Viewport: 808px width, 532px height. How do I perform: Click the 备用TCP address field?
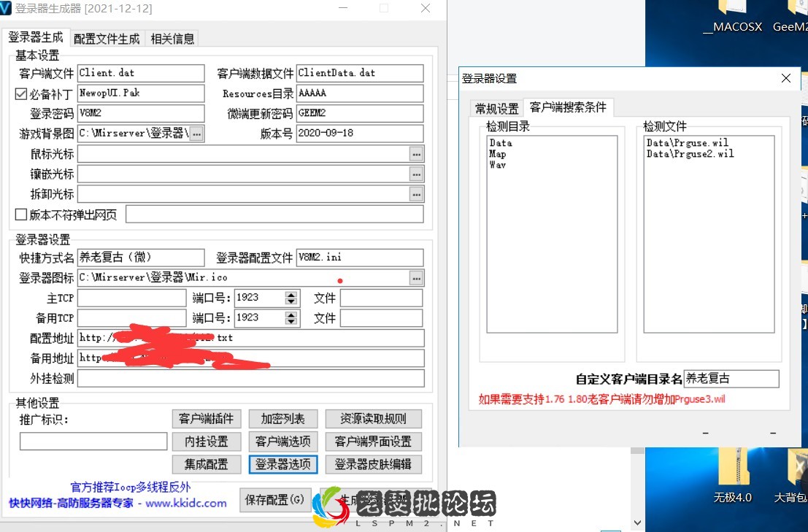(131, 317)
